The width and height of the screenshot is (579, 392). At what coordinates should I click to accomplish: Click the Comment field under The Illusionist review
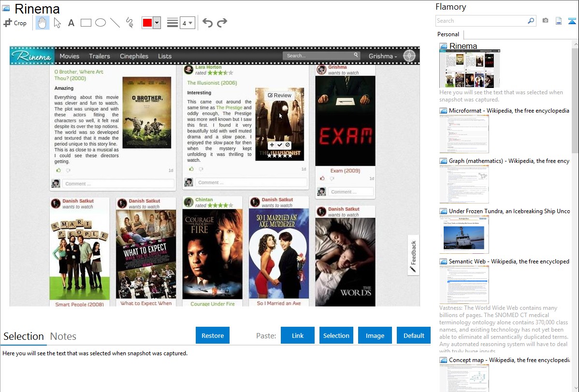click(251, 182)
